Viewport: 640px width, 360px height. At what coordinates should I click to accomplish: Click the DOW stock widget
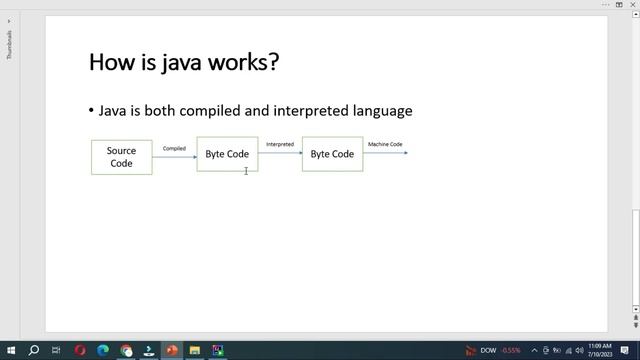[x=494, y=350]
